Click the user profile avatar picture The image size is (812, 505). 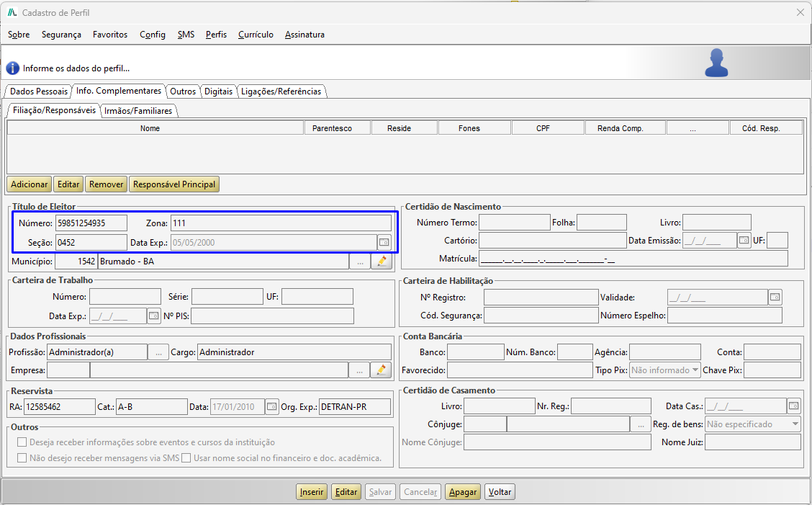coord(717,63)
